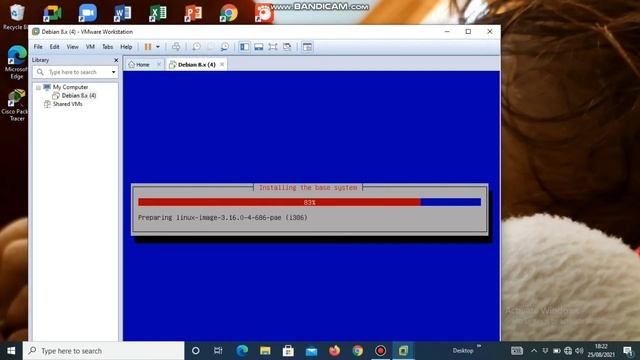Select Shared VMs in the library
Screen dimensions: 640x360
coord(67,104)
